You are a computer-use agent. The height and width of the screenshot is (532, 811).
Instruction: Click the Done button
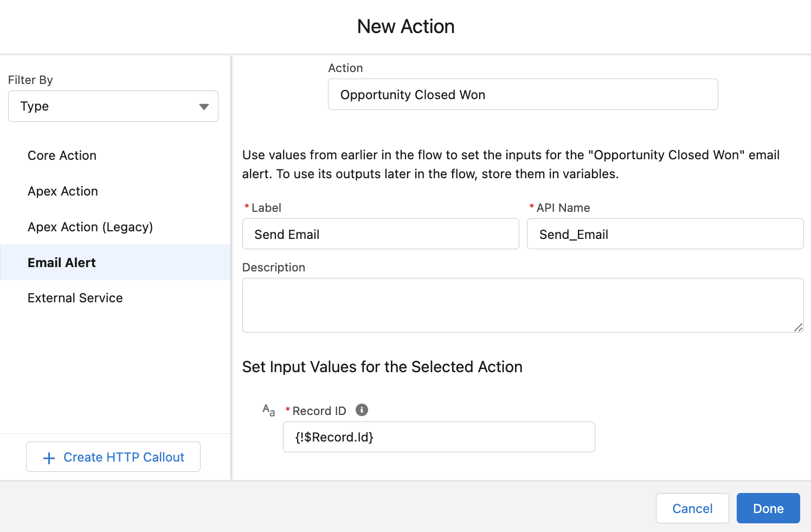(768, 508)
